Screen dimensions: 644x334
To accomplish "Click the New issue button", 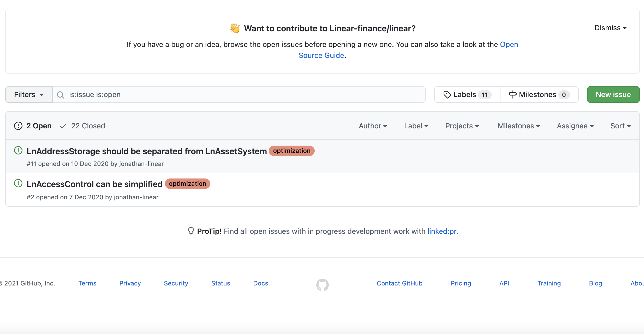I will pos(613,94).
